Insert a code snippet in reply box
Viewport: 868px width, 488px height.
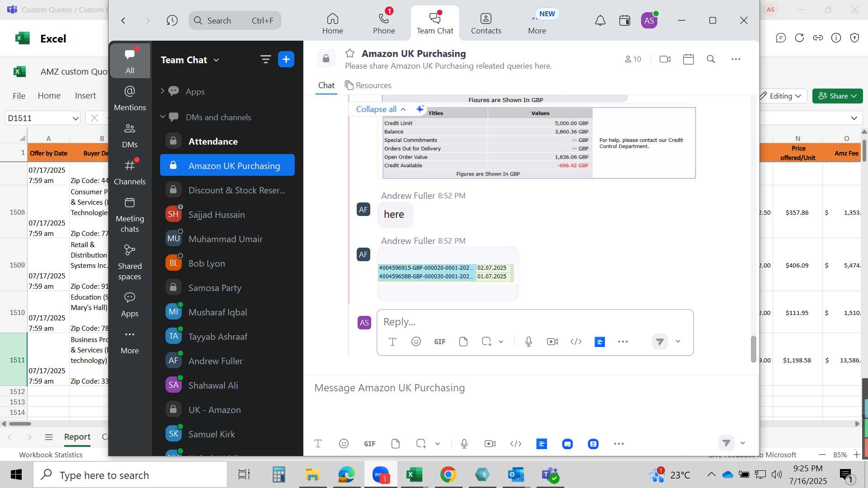coord(576,342)
